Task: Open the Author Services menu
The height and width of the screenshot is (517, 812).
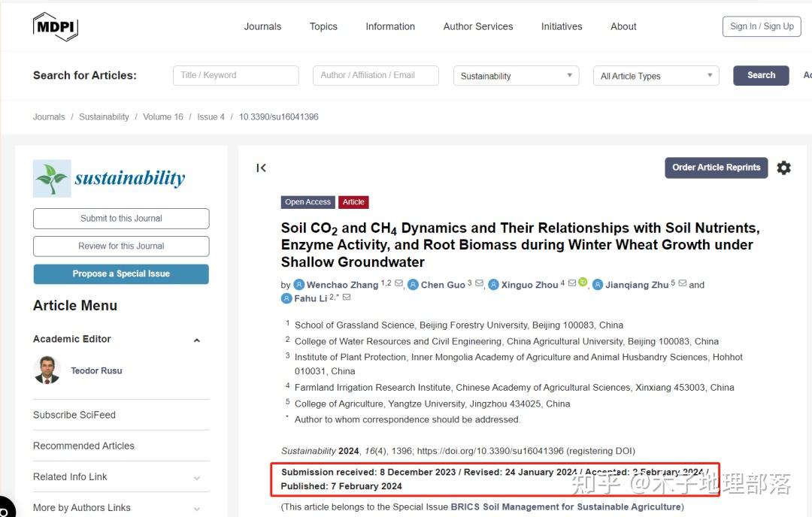Action: tap(478, 26)
